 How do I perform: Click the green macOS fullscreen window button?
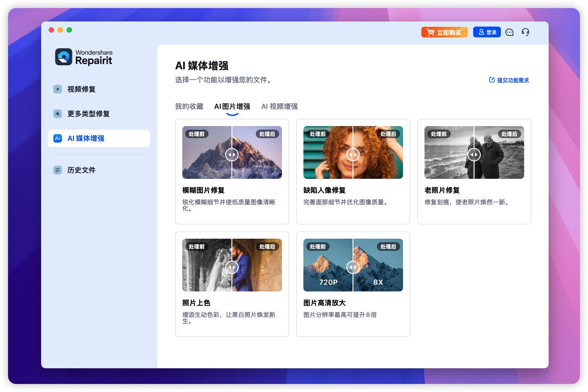tap(69, 30)
